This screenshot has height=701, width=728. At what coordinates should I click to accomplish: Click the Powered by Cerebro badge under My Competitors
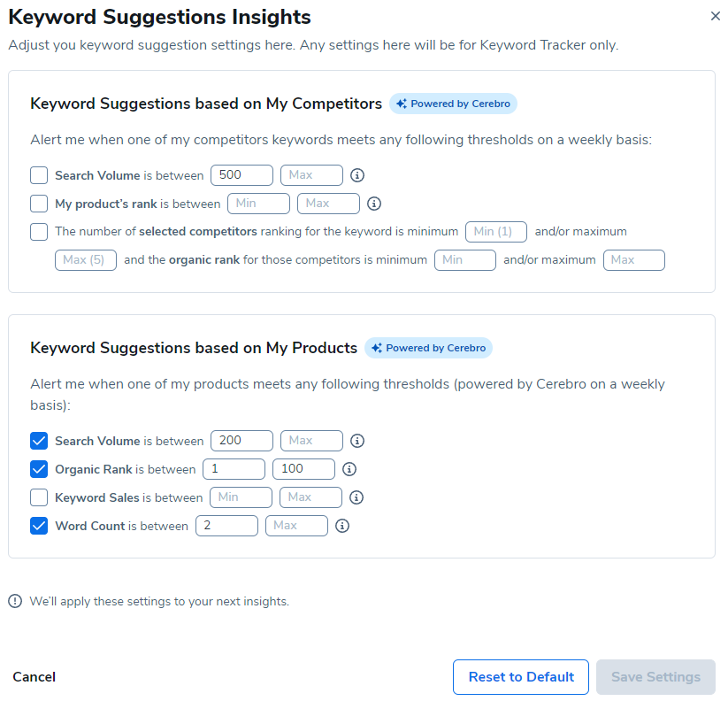pos(453,104)
